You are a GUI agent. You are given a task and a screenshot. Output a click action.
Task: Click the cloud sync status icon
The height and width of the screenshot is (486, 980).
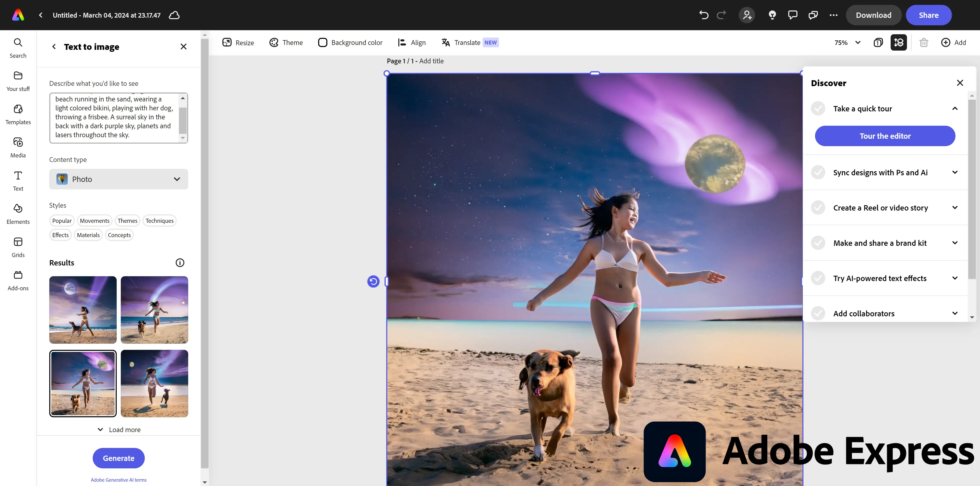(x=174, y=15)
